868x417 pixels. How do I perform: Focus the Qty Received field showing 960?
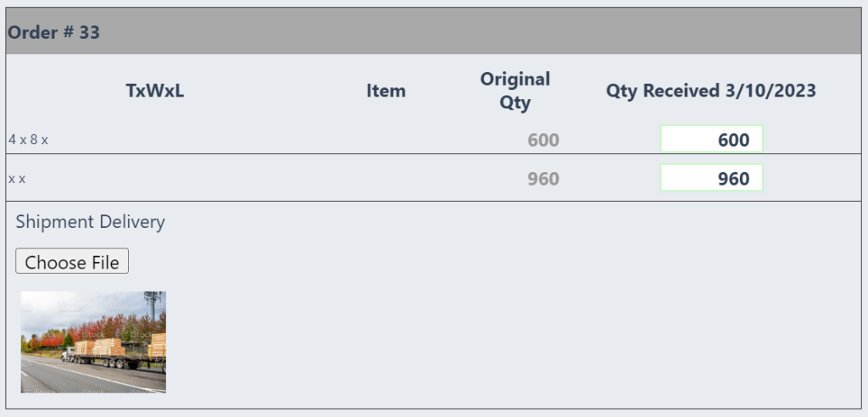click(x=711, y=178)
